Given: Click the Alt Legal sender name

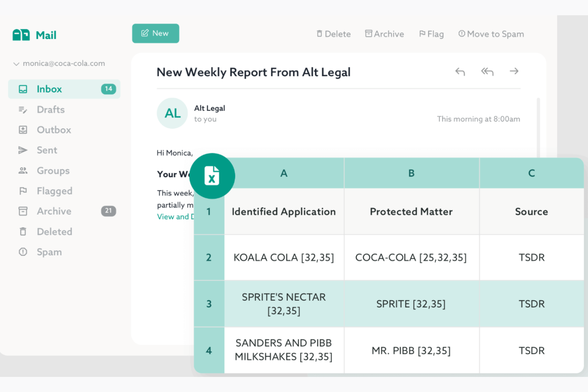Looking at the screenshot, I should [x=209, y=108].
